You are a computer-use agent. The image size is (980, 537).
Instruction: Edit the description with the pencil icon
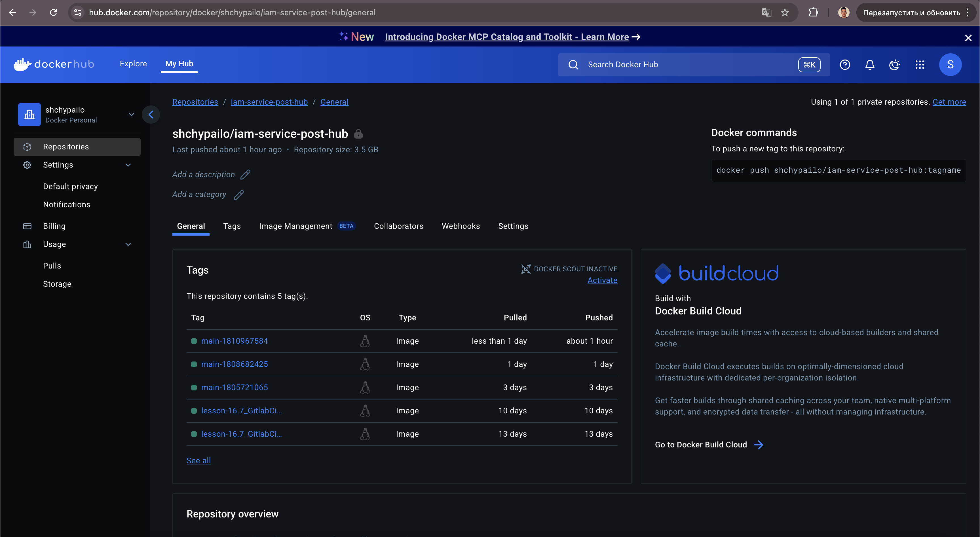coord(245,175)
